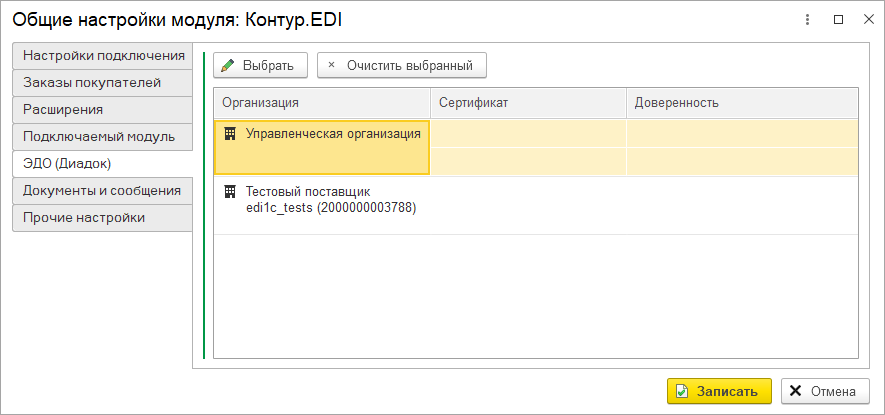Click the Доверенность column header
This screenshot has height=415, width=885.
pyautogui.click(x=742, y=103)
